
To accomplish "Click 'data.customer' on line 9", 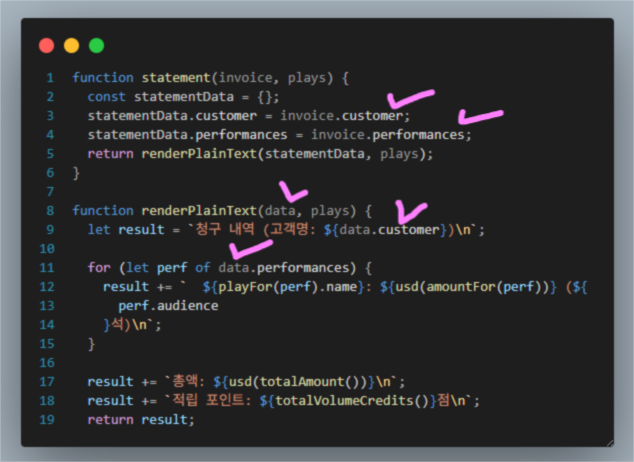I will 389,230.
